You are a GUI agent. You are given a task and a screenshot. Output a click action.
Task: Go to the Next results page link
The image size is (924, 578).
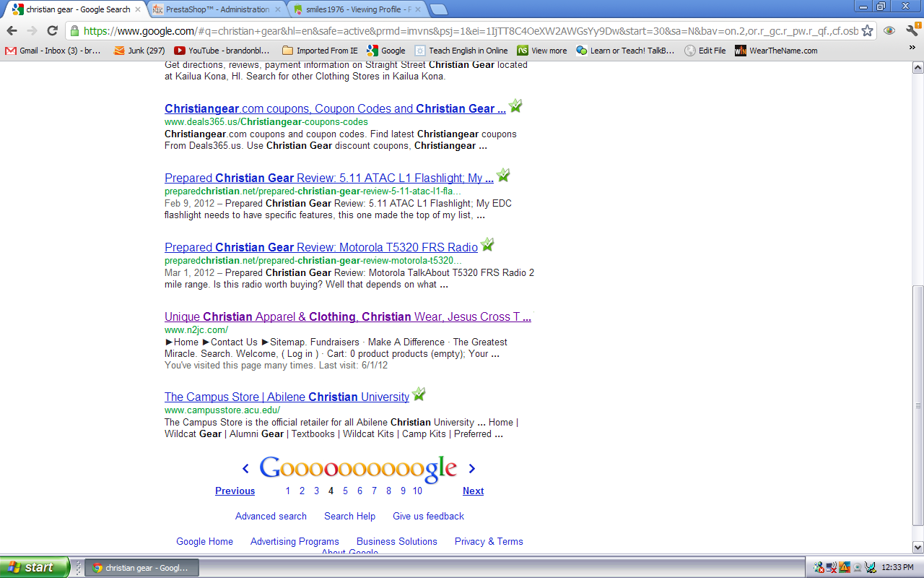pyautogui.click(x=473, y=491)
